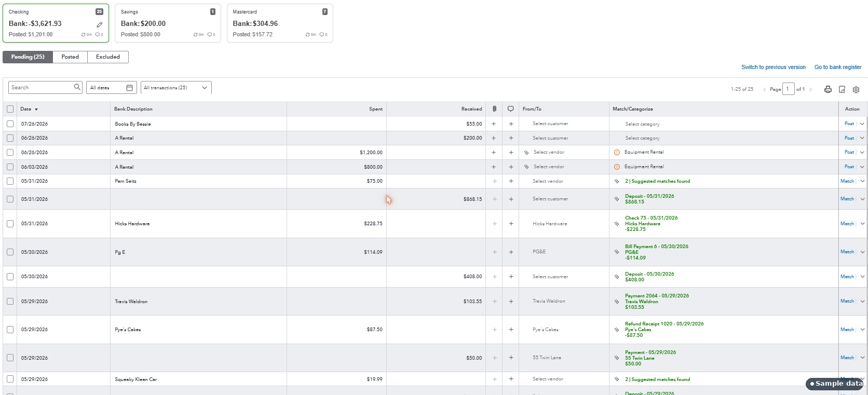The height and width of the screenshot is (395, 868).
Task: Check the Books By Bessie row checkbox
Action: (10, 124)
